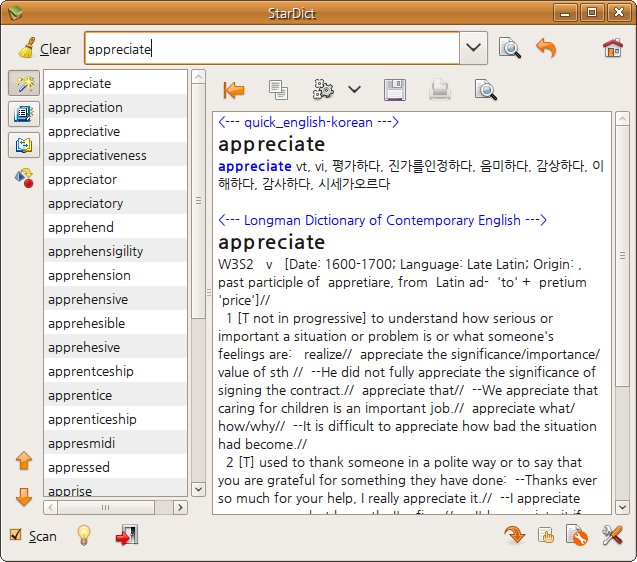Click definition pane scrollbar down arrow
The height and width of the screenshot is (562, 637).
point(622,507)
